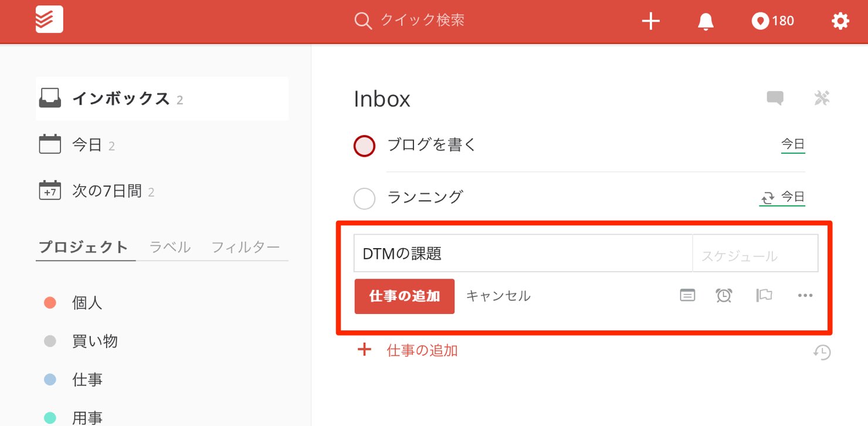The height and width of the screenshot is (426, 868).
Task: Switch to ラベル tab
Action: 170,247
